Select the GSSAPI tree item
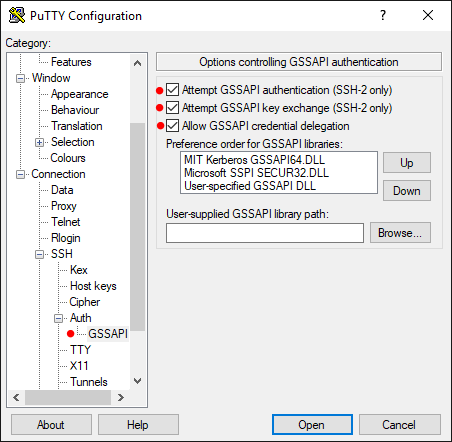The width and height of the screenshot is (452, 442). coord(108,334)
